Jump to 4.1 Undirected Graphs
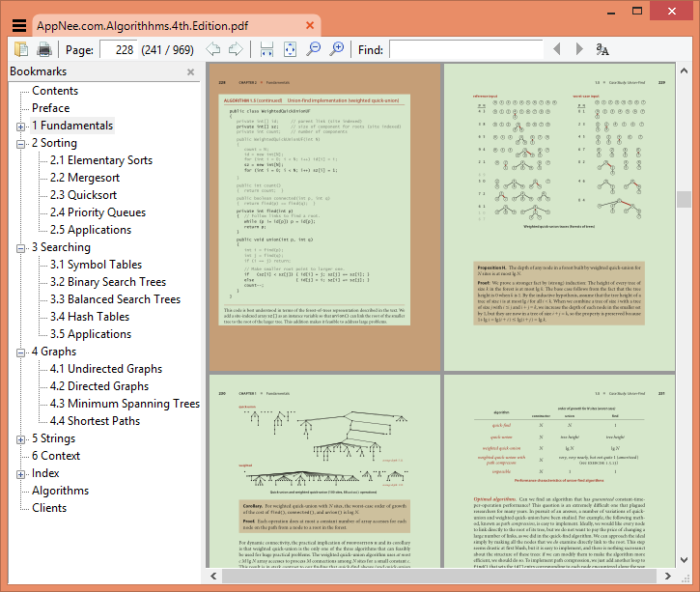This screenshot has height=592, width=700. click(x=106, y=369)
